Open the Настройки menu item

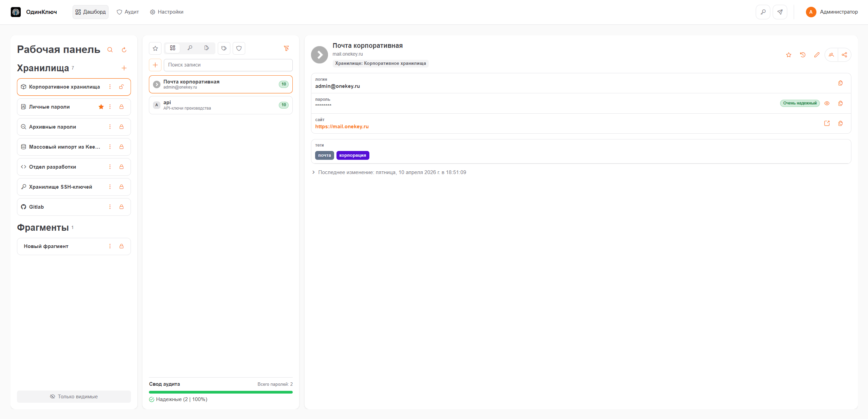point(167,12)
